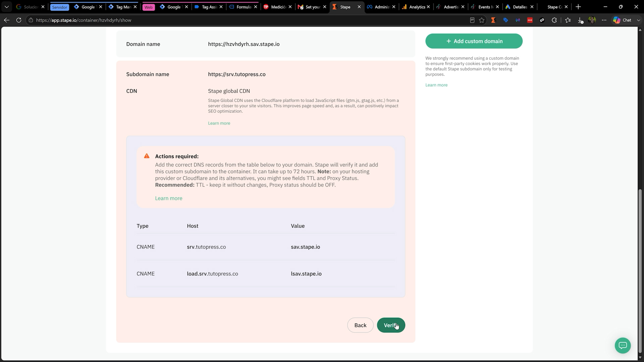The width and height of the screenshot is (644, 362).
Task: Click the Back button
Action: click(x=360, y=325)
